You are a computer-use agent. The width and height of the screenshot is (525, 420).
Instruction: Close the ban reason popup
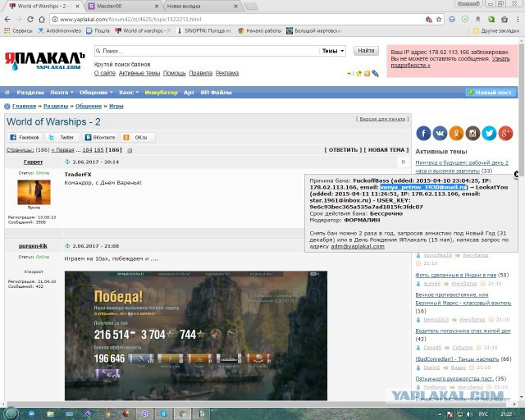pos(518,174)
